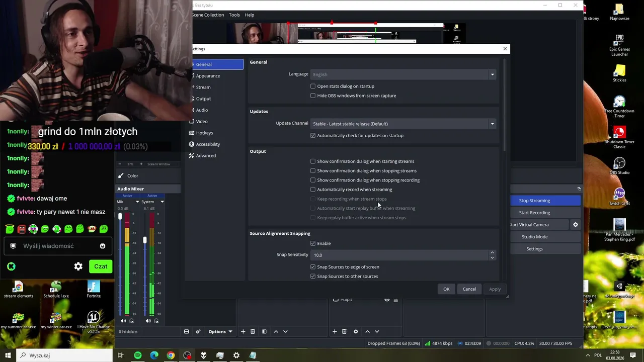Move source up in Sources dock
This screenshot has height=362, width=644.
pyautogui.click(x=367, y=332)
